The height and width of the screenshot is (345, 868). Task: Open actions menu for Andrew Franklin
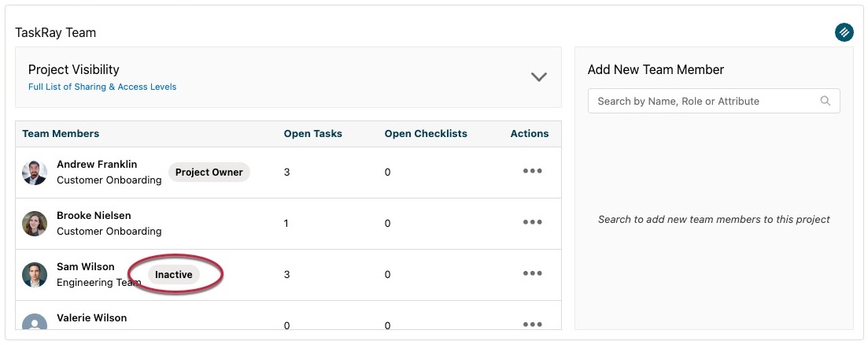point(532,171)
